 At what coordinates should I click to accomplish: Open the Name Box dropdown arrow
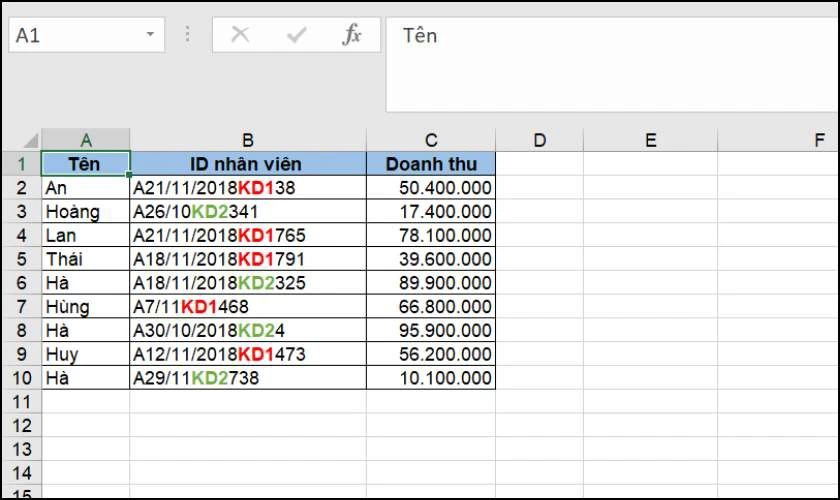point(151,35)
